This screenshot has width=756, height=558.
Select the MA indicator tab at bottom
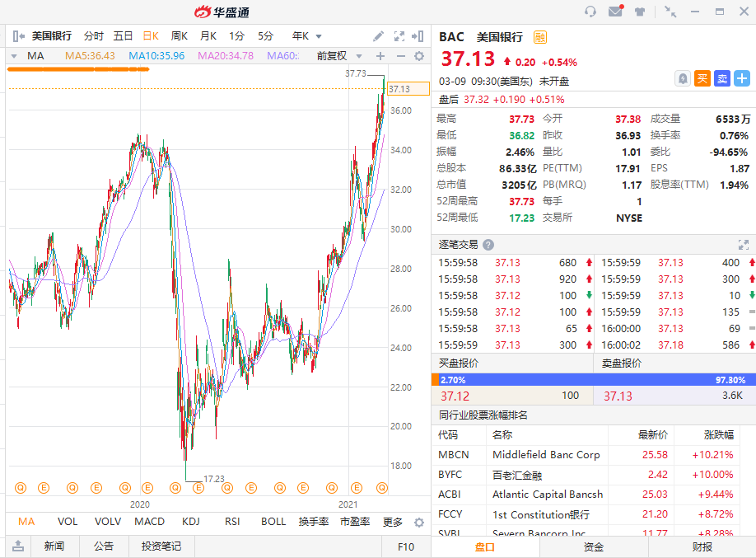(x=26, y=522)
